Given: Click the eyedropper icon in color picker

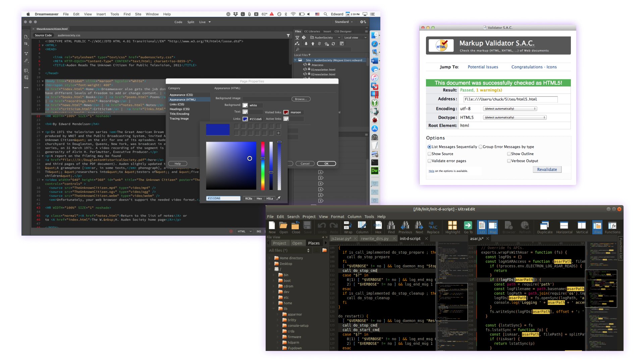Looking at the screenshot, I should point(278,198).
